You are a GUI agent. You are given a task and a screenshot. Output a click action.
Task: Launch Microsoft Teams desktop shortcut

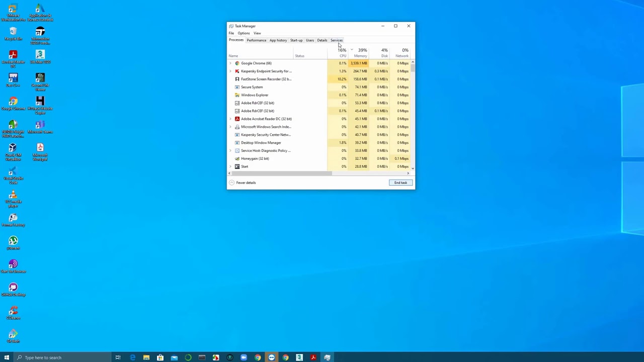pos(40,126)
